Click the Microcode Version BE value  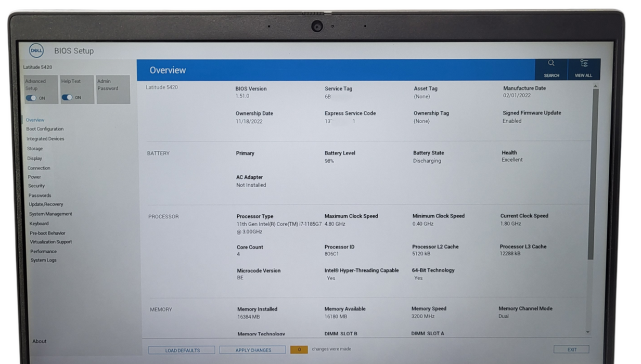click(240, 278)
